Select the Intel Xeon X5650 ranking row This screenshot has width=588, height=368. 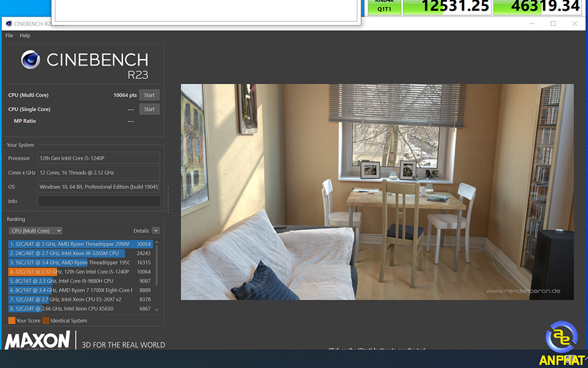coord(80,309)
